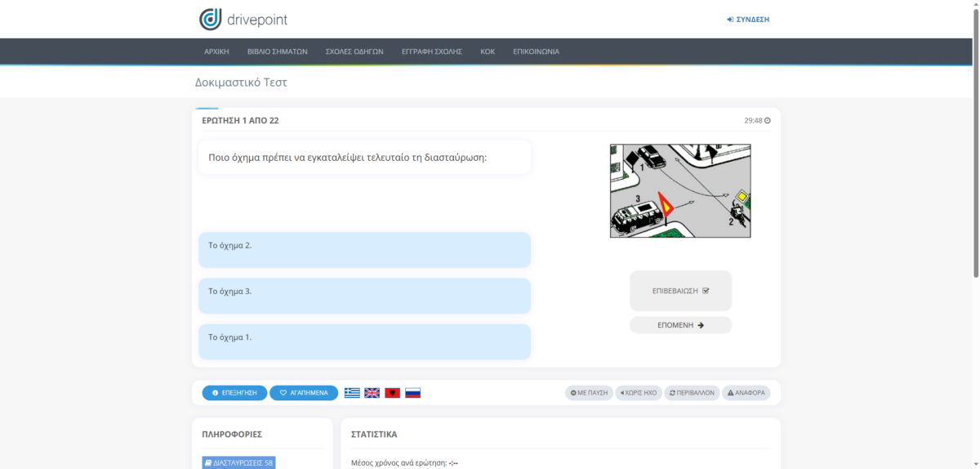Choose answer 'Το όχημα 1.'
Viewport: 980px width, 469px height.
(x=364, y=342)
